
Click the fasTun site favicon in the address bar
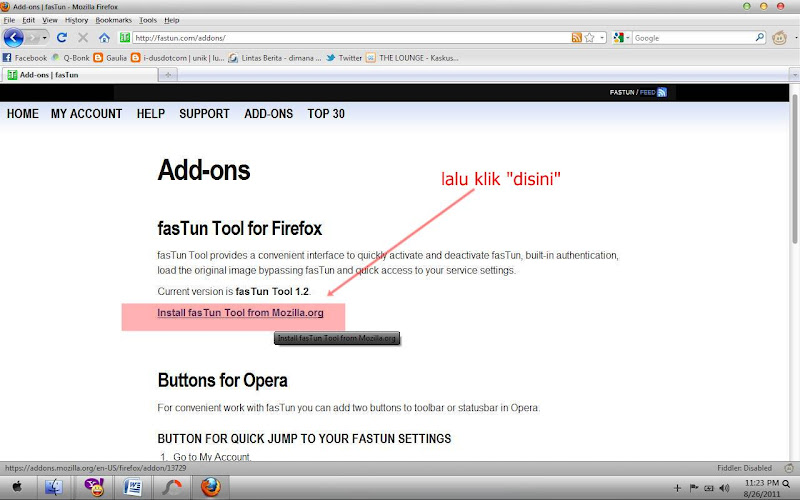[x=125, y=37]
